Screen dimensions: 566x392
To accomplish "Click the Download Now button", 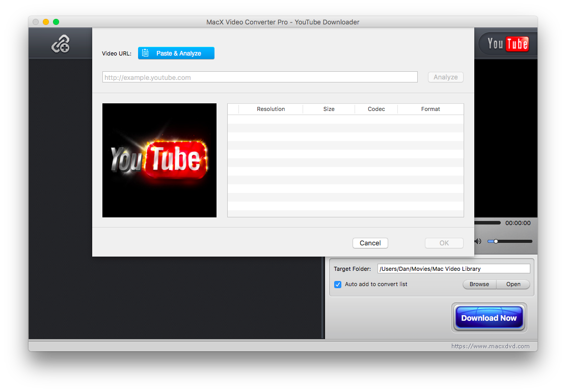I will click(x=489, y=318).
